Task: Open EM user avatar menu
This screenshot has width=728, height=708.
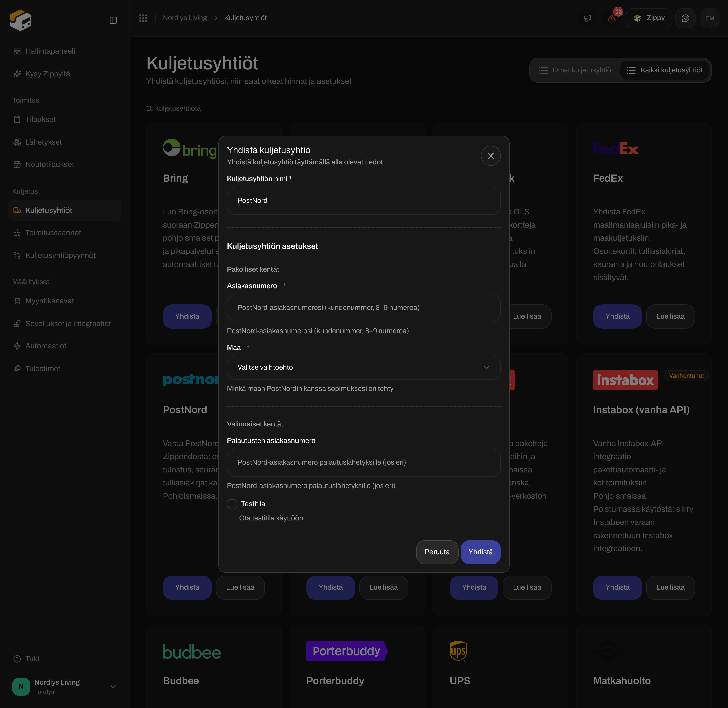Action: pyautogui.click(x=709, y=18)
